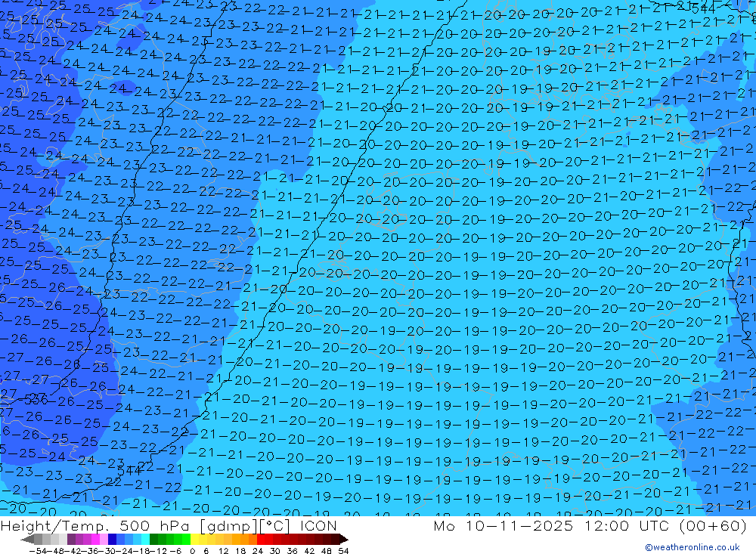Click the '12' legend scale label

tap(224, 551)
